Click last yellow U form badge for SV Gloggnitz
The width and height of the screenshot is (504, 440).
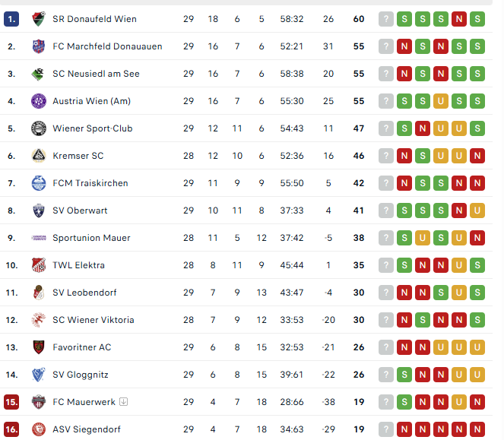pos(477,375)
